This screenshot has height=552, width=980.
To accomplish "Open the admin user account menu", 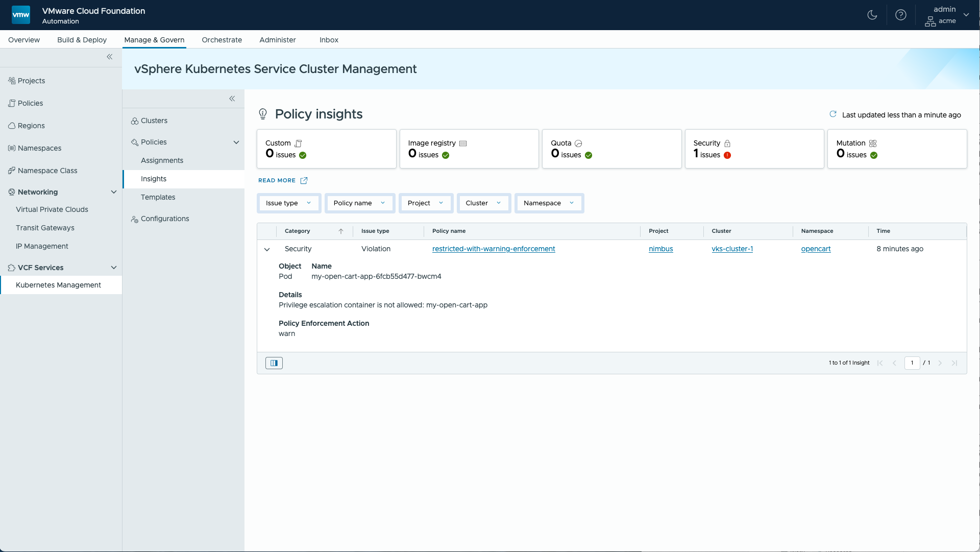I will pos(947,15).
